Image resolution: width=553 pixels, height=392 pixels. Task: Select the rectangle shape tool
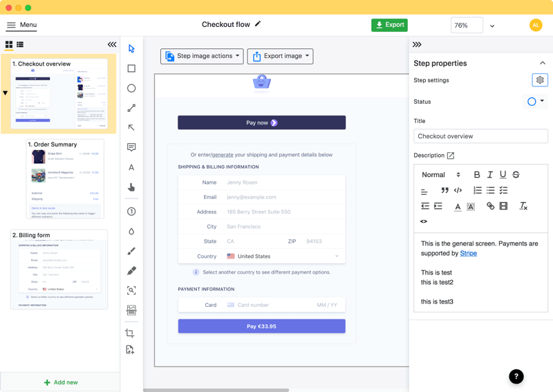[131, 68]
